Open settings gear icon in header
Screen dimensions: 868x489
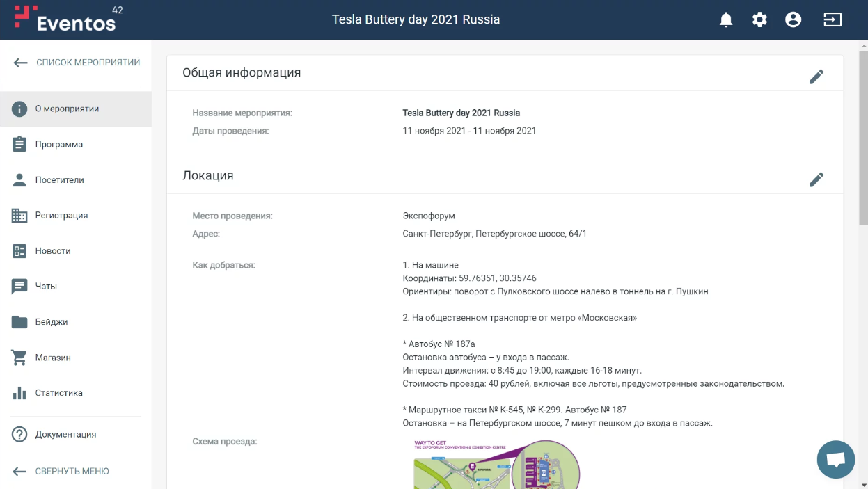pyautogui.click(x=759, y=19)
